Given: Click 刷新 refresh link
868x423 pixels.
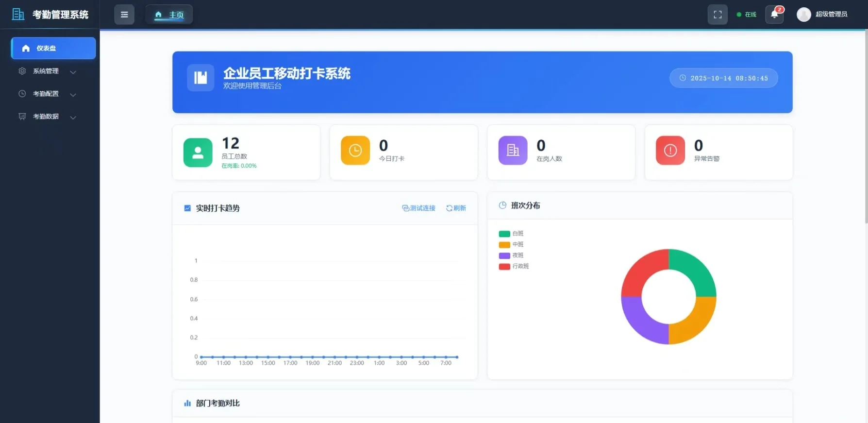Looking at the screenshot, I should click(x=456, y=208).
